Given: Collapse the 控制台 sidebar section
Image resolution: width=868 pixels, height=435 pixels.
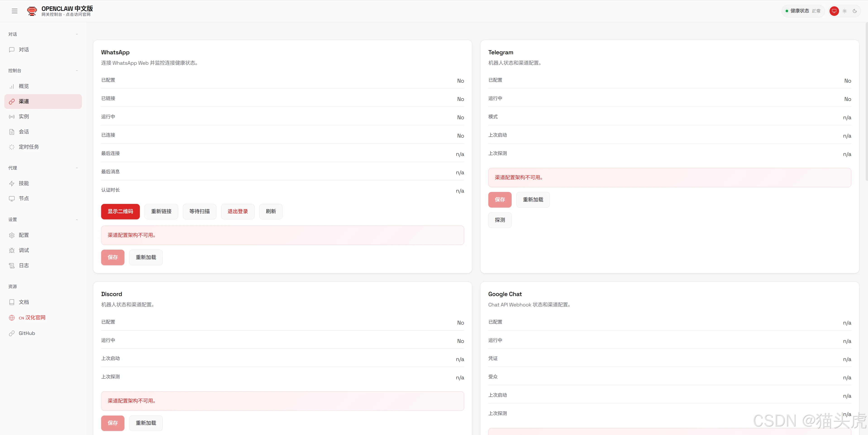Looking at the screenshot, I should pyautogui.click(x=77, y=70).
